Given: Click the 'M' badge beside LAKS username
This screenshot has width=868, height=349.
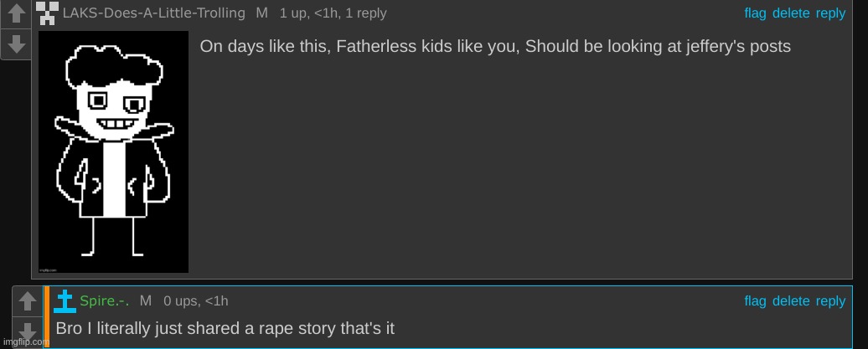Looking at the screenshot, I should (x=261, y=13).
